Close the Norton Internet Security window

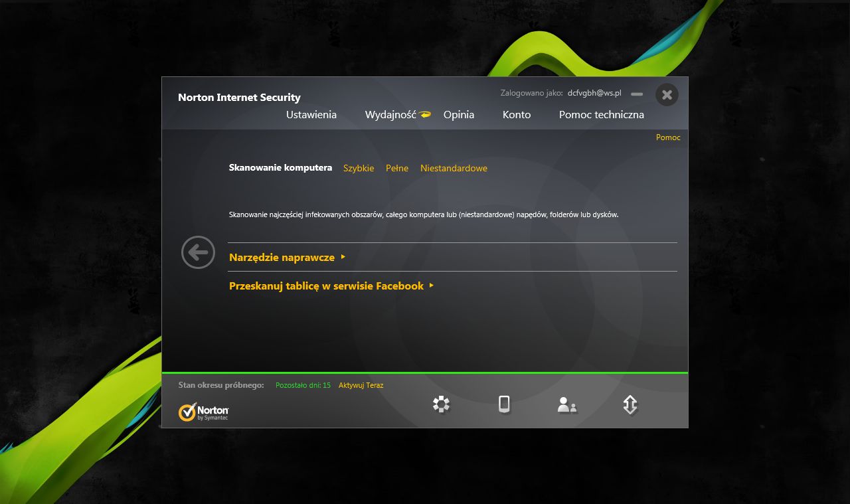(667, 94)
